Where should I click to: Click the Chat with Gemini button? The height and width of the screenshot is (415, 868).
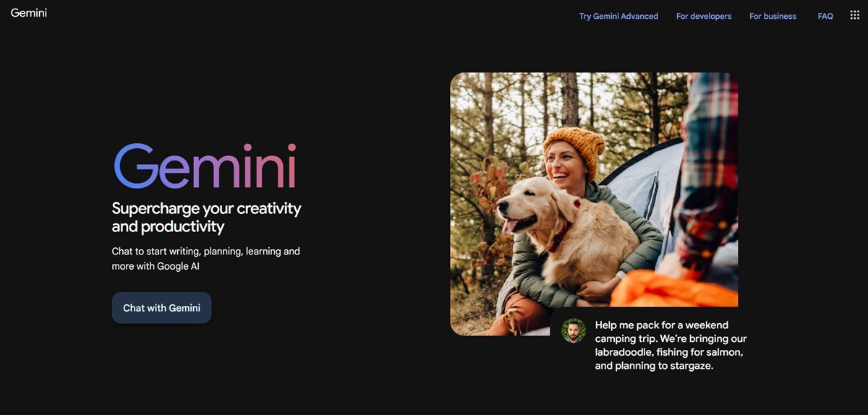click(x=161, y=308)
